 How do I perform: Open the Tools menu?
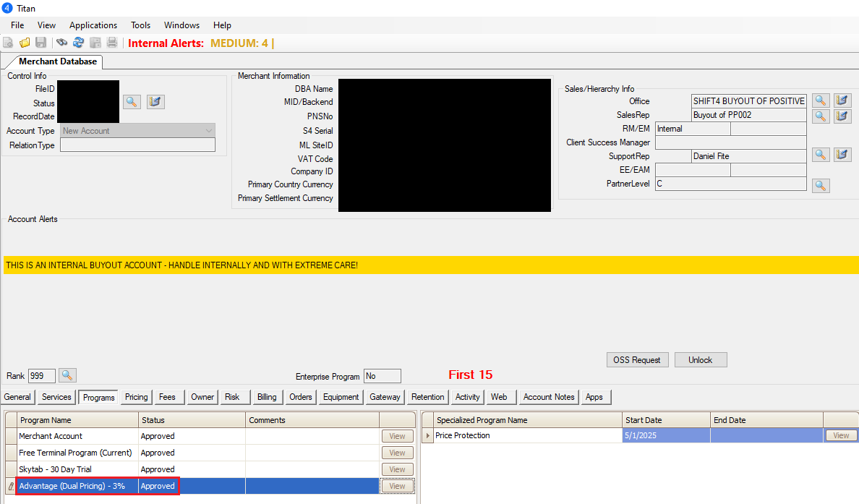(x=141, y=25)
